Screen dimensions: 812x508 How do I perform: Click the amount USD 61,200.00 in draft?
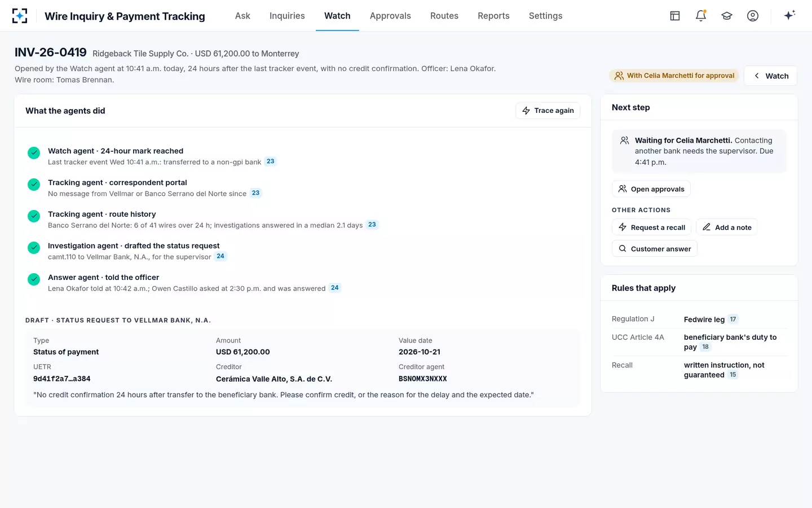243,352
